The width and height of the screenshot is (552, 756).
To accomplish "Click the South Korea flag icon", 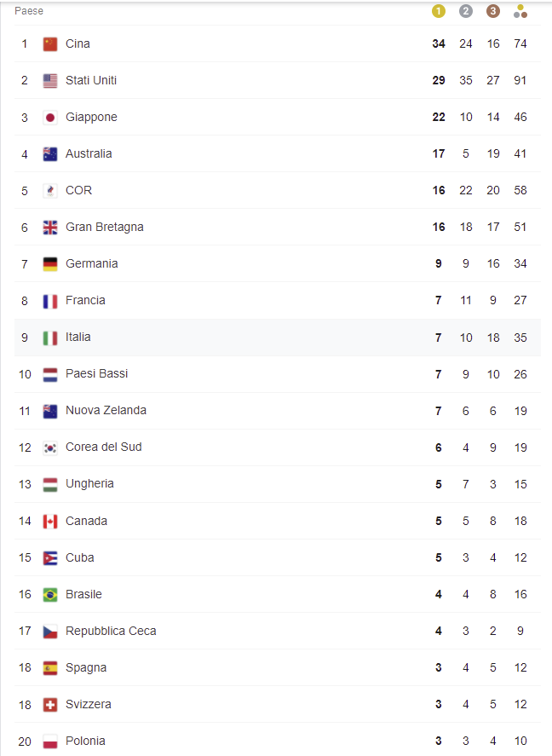I will [50, 448].
